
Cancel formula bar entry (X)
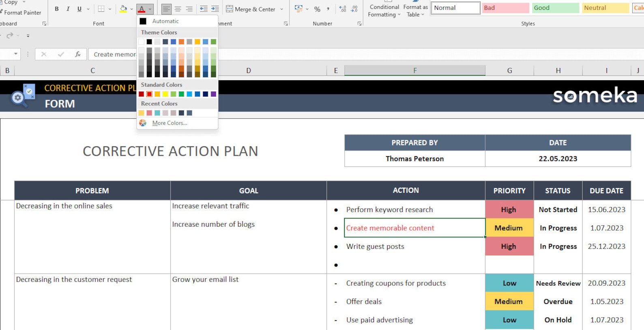click(44, 54)
